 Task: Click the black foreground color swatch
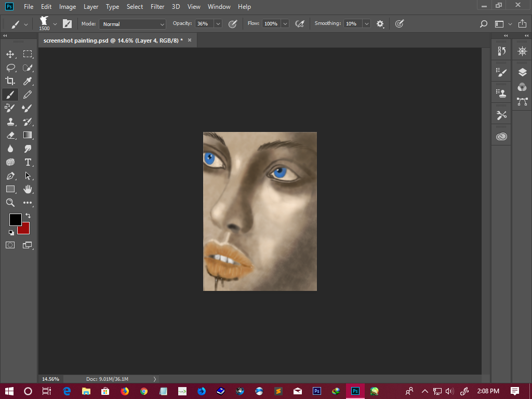tap(15, 219)
